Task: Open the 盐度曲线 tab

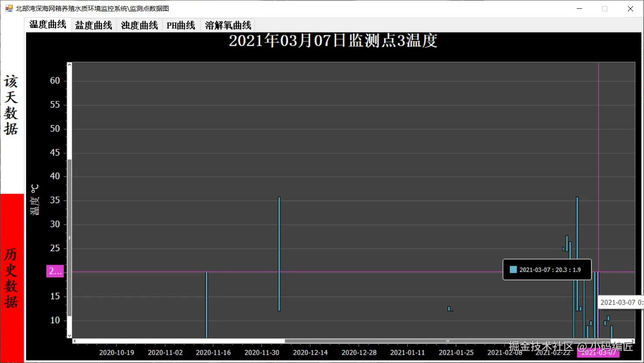Action: (x=93, y=25)
